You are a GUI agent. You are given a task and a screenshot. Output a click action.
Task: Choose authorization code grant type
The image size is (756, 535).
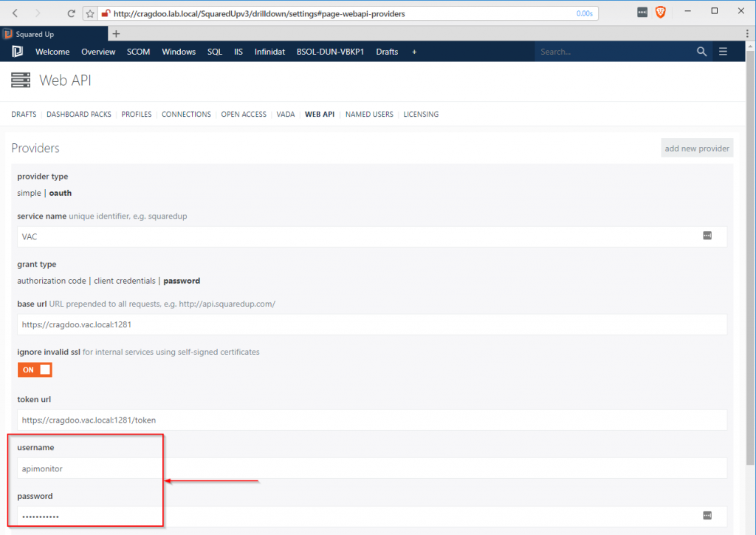pyautogui.click(x=52, y=281)
